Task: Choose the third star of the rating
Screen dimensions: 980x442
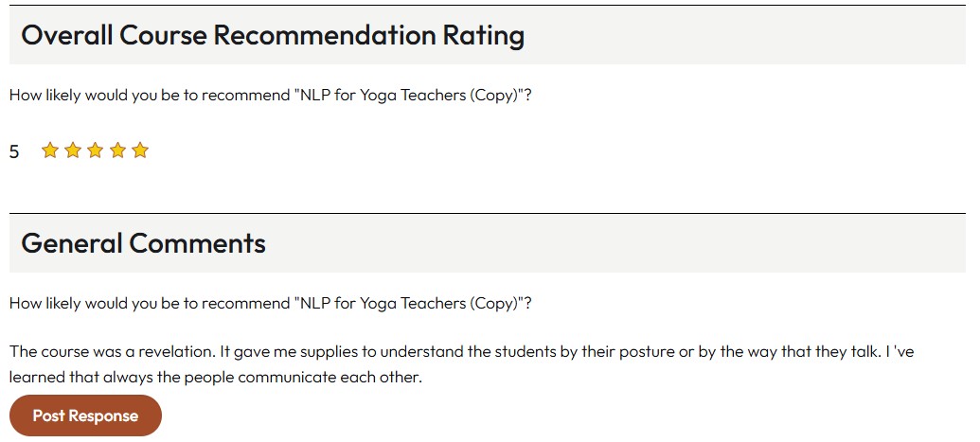Action: [95, 150]
